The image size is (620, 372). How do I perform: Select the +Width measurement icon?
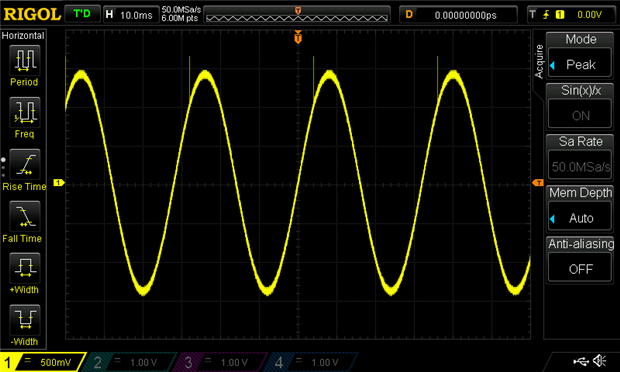tap(25, 268)
